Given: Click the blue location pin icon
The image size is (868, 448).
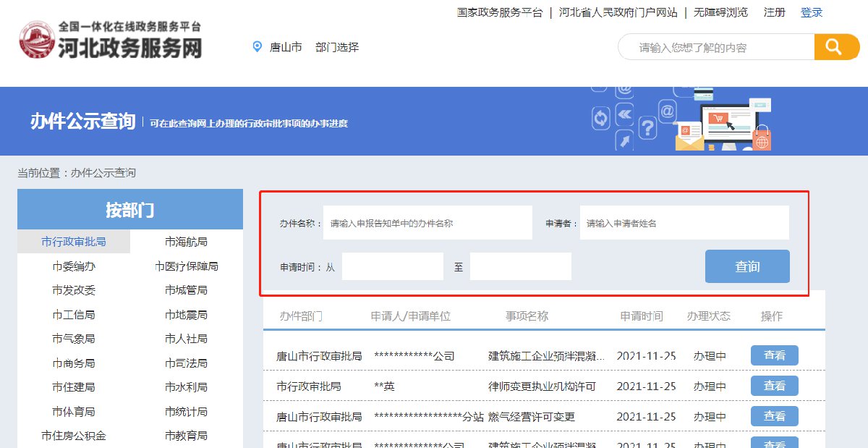Looking at the screenshot, I should point(257,47).
